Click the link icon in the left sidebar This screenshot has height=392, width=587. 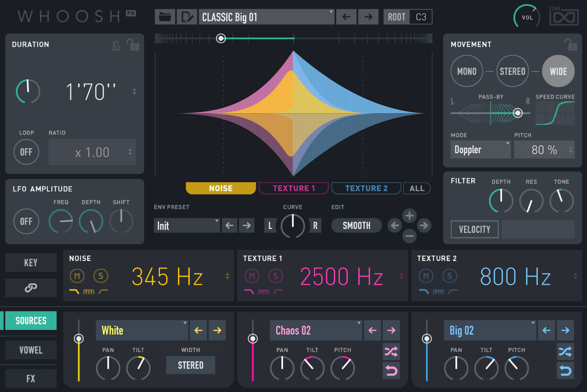[x=31, y=288]
